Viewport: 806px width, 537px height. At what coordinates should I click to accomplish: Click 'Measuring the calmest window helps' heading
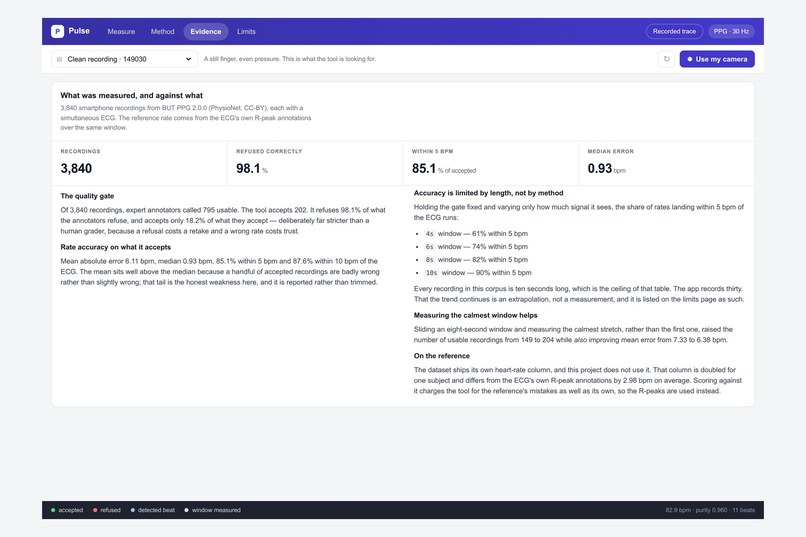(475, 316)
